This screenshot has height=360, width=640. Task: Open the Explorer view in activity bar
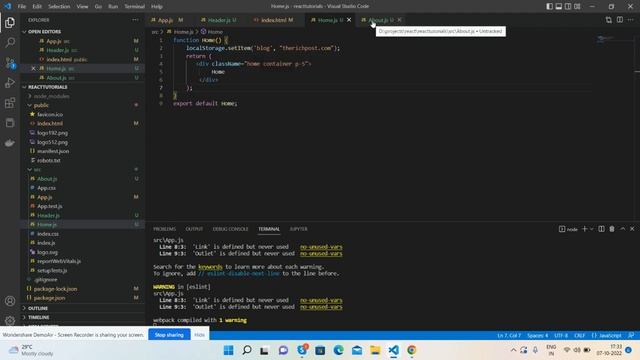(x=10, y=22)
